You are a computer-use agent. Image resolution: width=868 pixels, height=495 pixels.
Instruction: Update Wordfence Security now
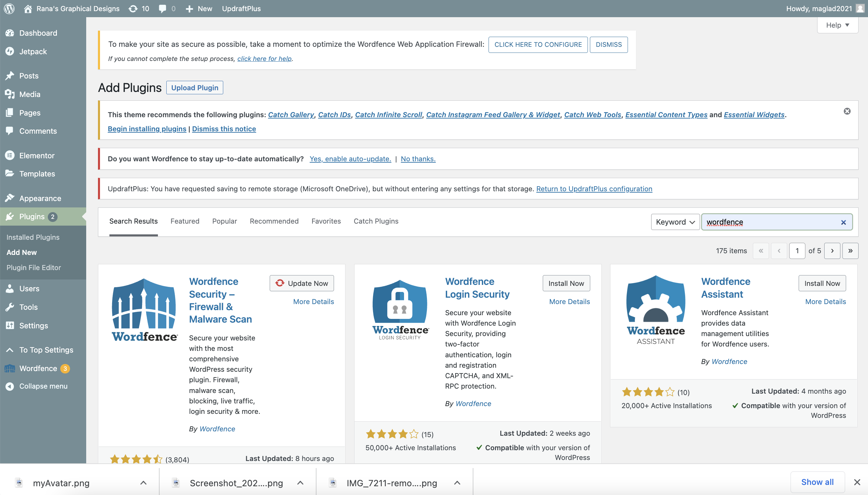pos(301,283)
